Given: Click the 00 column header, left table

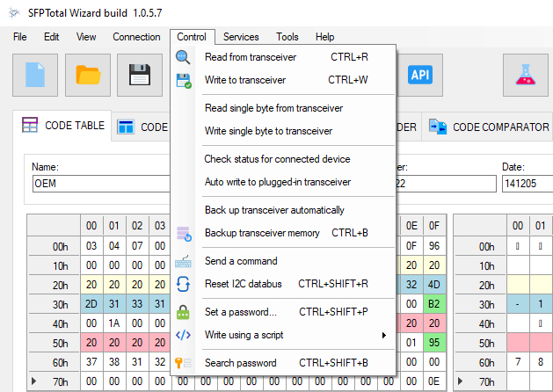Looking at the screenshot, I should pyautogui.click(x=91, y=226).
